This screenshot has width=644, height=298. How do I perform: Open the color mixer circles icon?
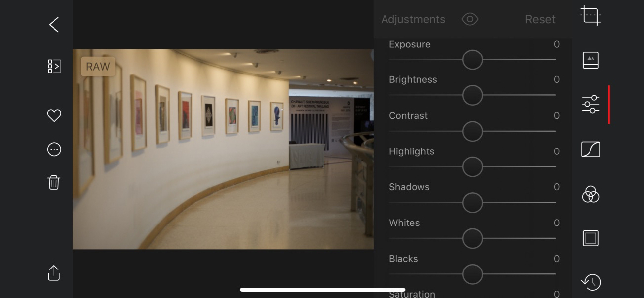point(591,194)
